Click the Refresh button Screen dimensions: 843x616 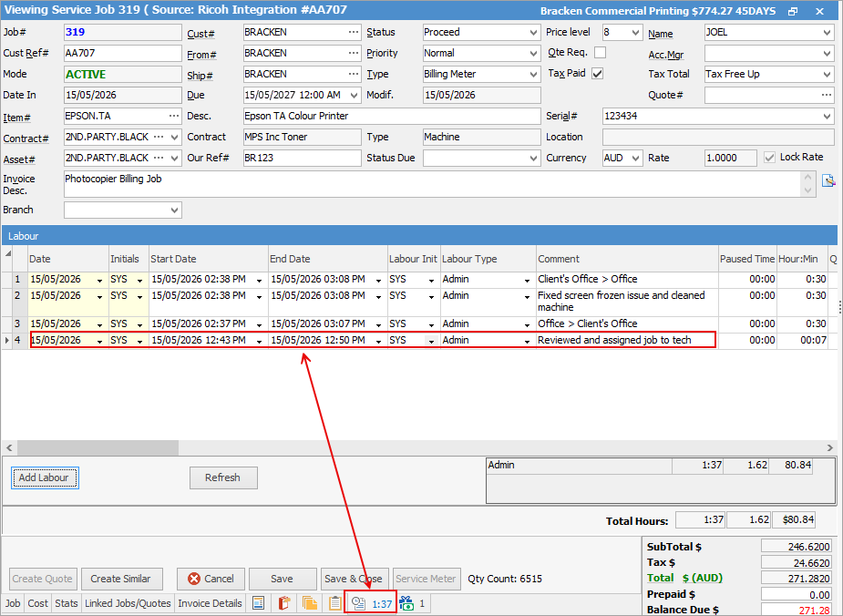[223, 477]
